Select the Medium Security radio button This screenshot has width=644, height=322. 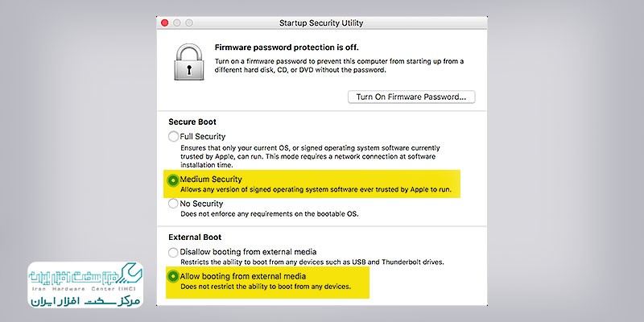[x=173, y=180]
